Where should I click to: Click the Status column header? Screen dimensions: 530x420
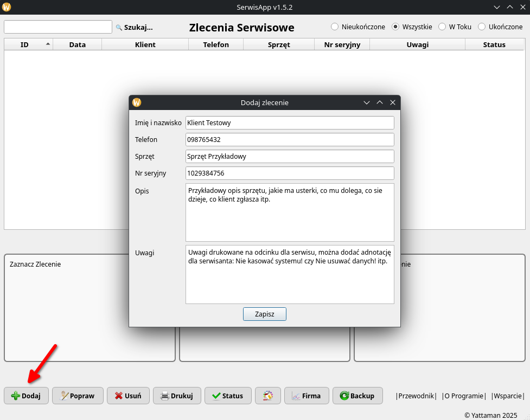[494, 44]
